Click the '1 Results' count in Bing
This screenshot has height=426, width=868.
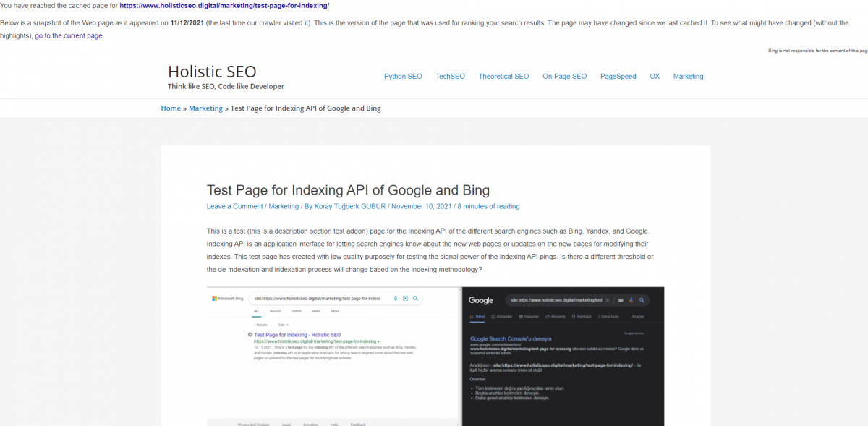[260, 325]
